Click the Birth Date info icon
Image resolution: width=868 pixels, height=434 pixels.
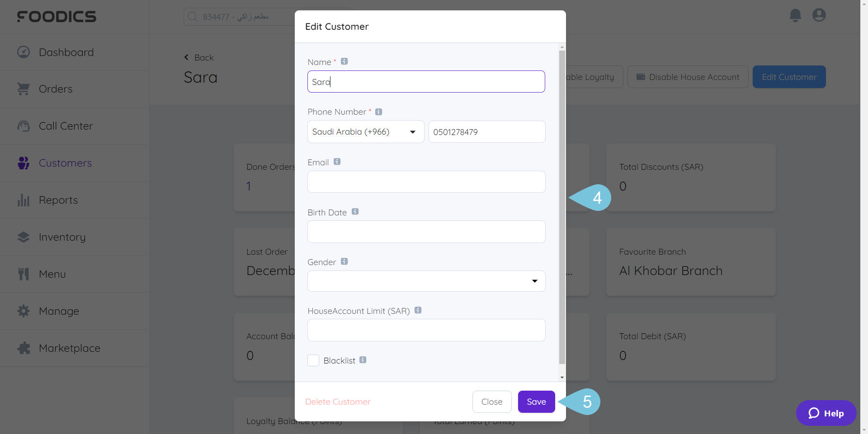tap(355, 211)
